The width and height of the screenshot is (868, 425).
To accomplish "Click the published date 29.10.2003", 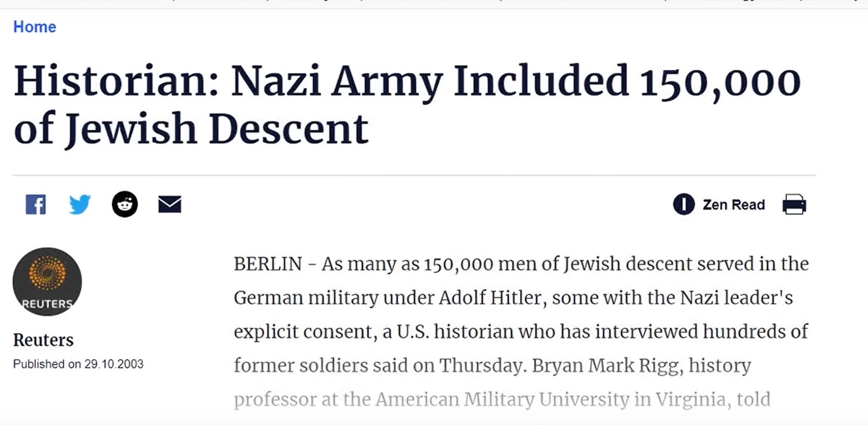I will [114, 364].
